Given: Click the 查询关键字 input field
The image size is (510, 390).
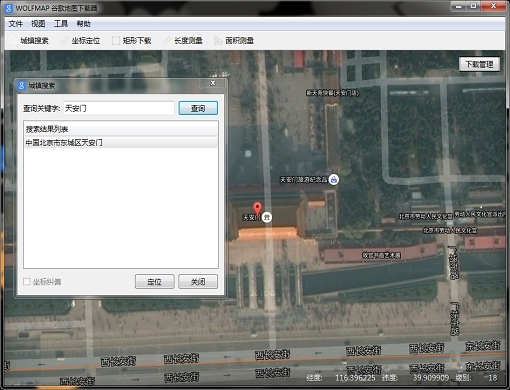Looking at the screenshot, I should 119,108.
